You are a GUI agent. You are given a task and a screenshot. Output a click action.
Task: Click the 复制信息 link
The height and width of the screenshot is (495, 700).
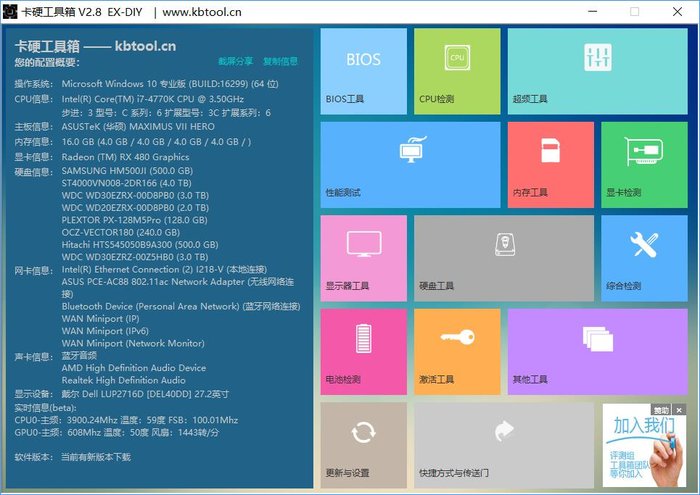280,61
